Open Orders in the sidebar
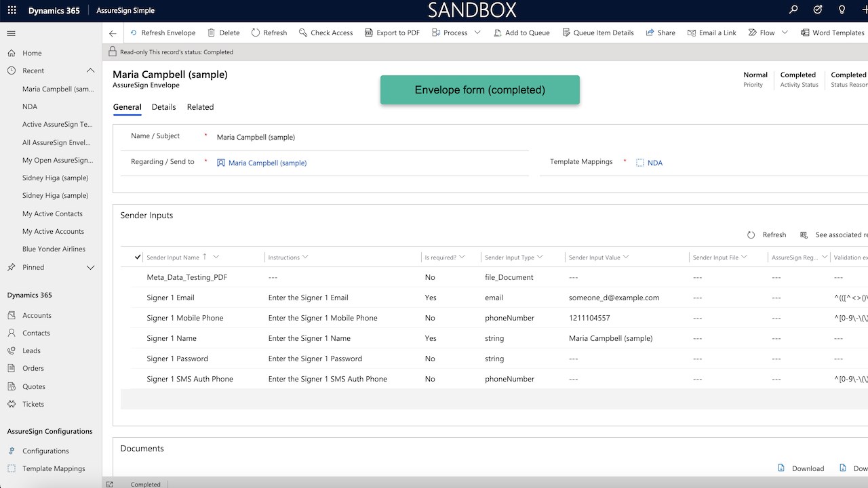The width and height of the screenshot is (868, 488). click(33, 368)
